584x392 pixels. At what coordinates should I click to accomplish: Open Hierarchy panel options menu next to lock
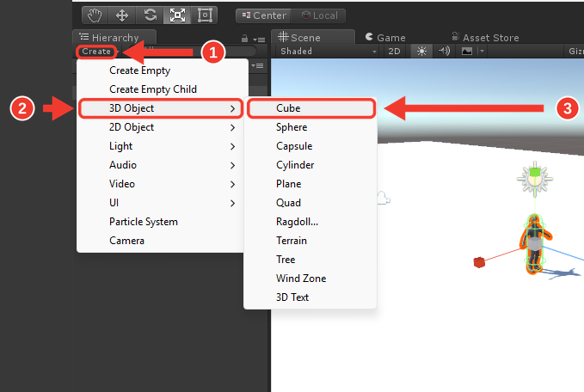click(x=259, y=40)
